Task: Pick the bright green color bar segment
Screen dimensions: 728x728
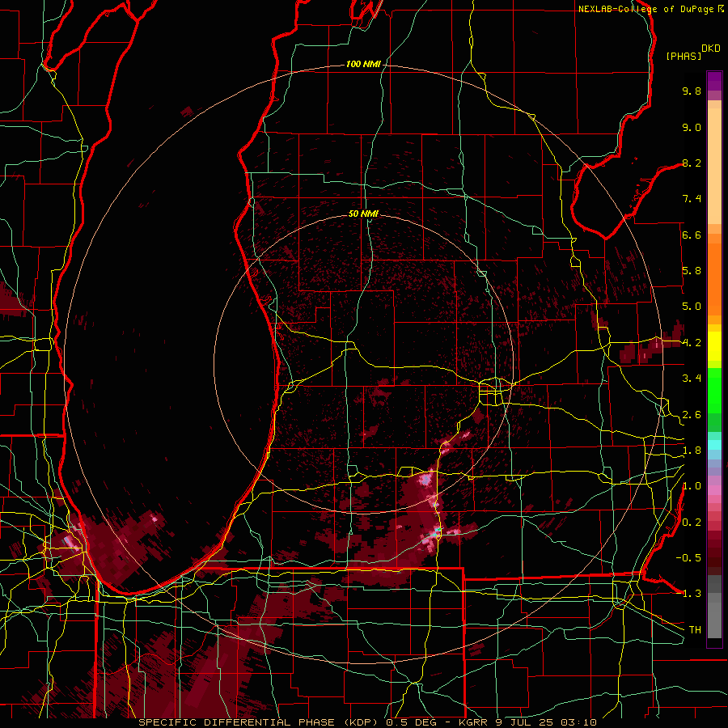Action: coord(714,390)
